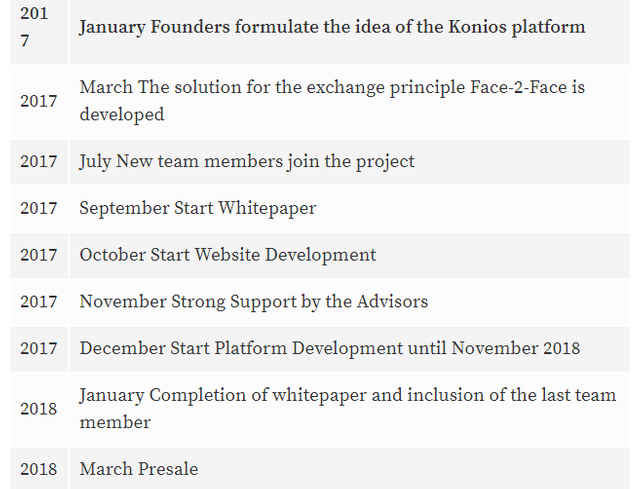640x489 pixels.
Task: Click the 2017 cell beside December Platform Development
Action: coord(39,348)
